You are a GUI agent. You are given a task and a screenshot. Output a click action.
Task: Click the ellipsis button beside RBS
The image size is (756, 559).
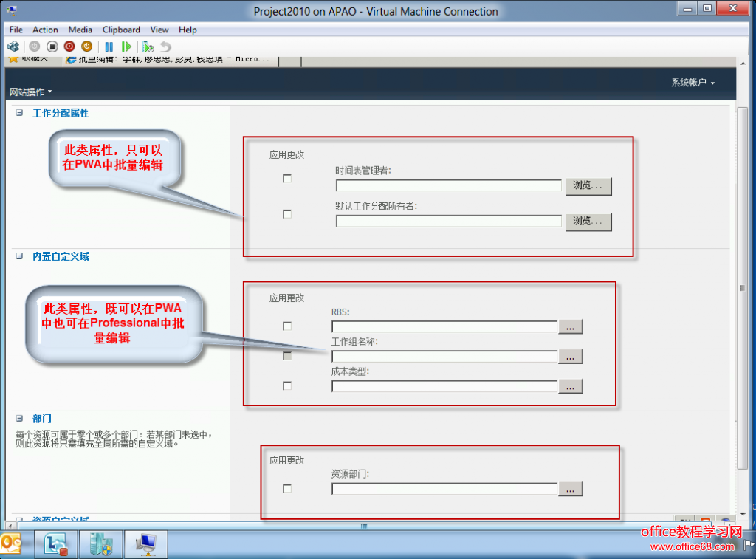tap(571, 326)
